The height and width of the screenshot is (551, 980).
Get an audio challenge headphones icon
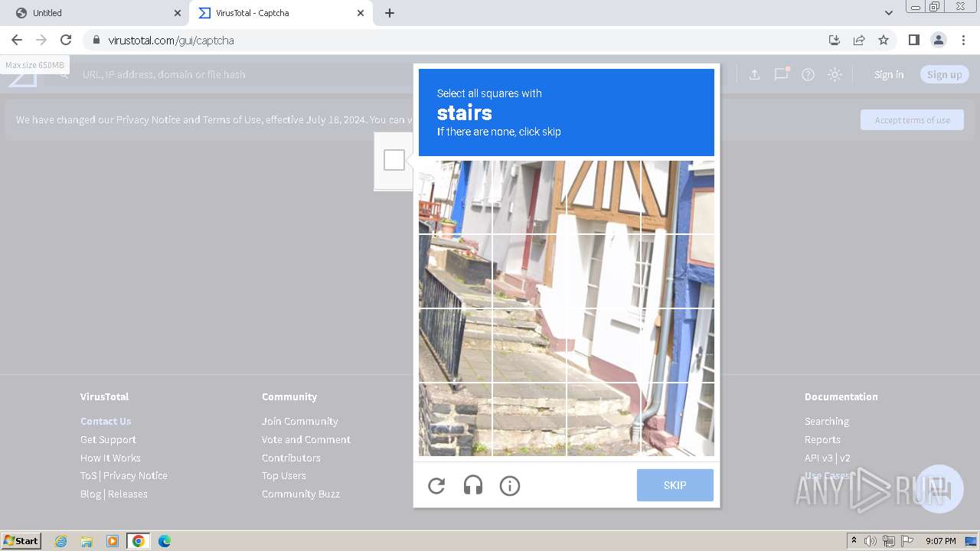473,486
